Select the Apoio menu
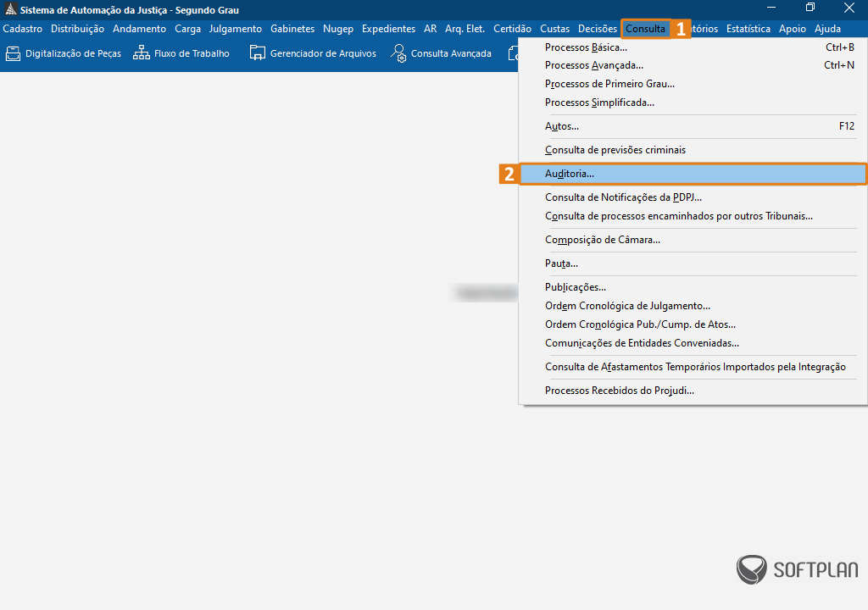Screen dimensions: 868x610 (793, 29)
